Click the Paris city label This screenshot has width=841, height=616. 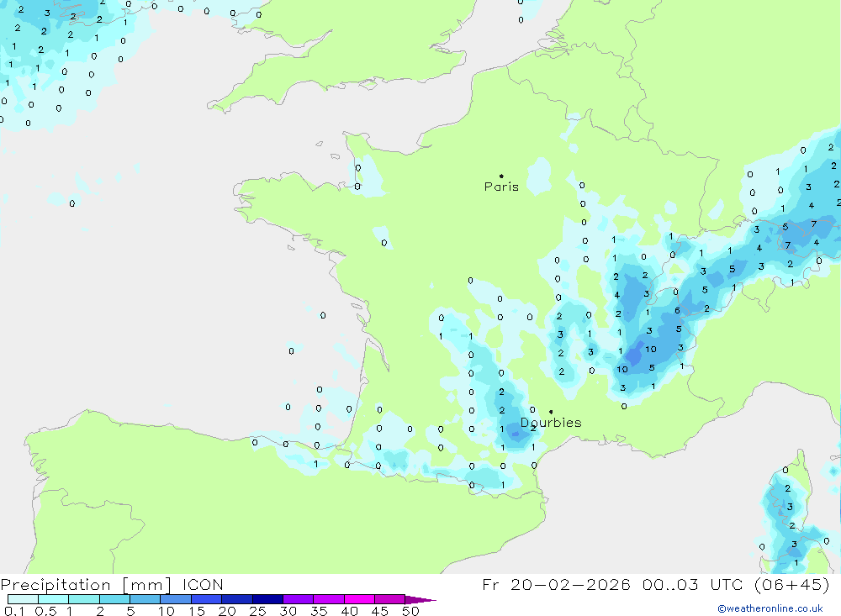[x=501, y=187]
